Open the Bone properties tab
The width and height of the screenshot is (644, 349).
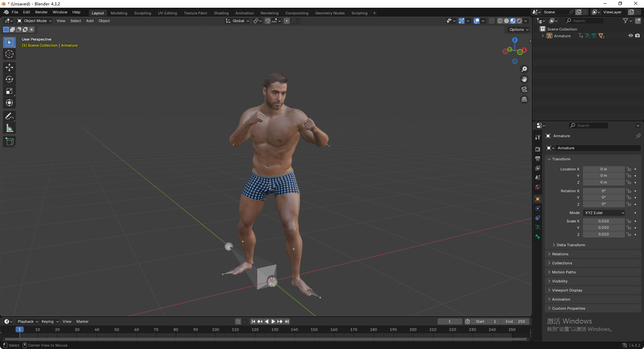coord(538,237)
